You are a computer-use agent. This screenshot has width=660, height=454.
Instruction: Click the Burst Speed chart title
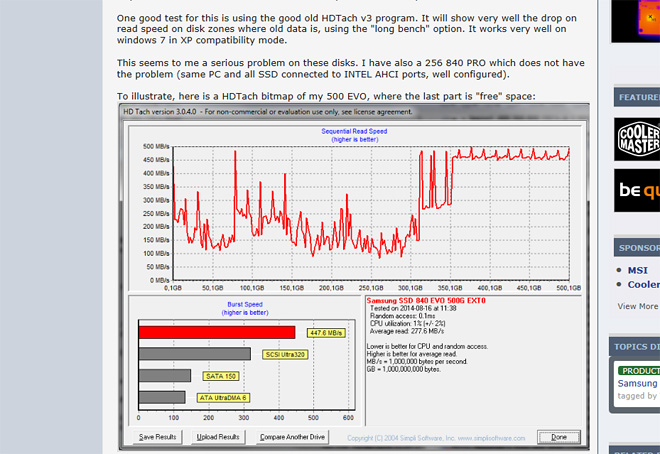[245, 304]
